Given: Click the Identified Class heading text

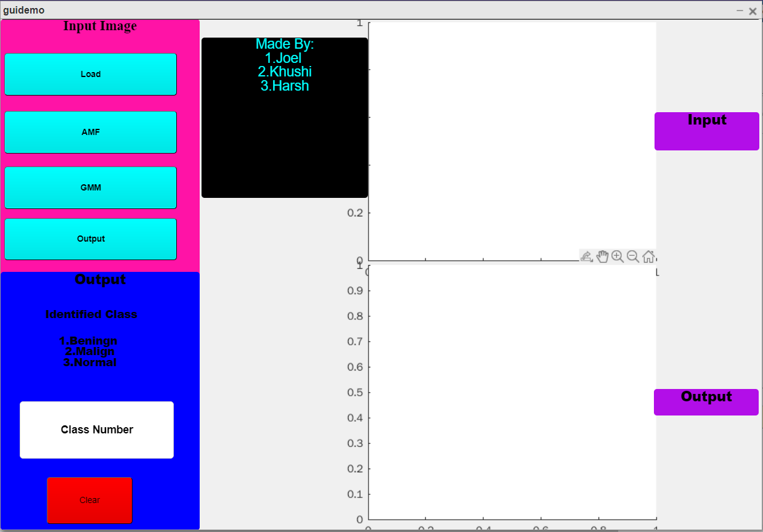Looking at the screenshot, I should 91,314.
